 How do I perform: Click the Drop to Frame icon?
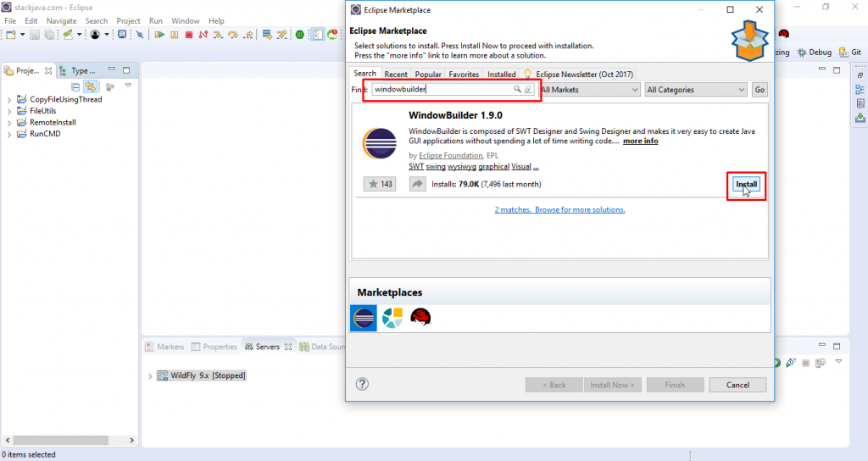(x=267, y=34)
